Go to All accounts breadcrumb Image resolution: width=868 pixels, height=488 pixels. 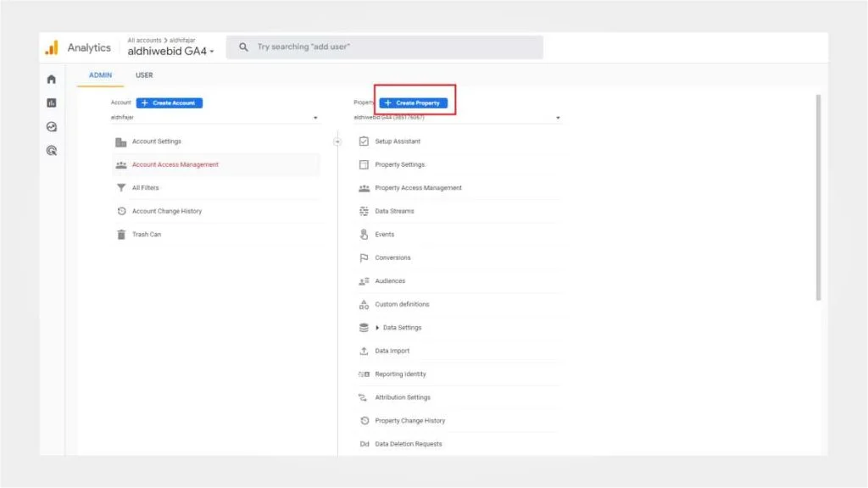point(144,41)
